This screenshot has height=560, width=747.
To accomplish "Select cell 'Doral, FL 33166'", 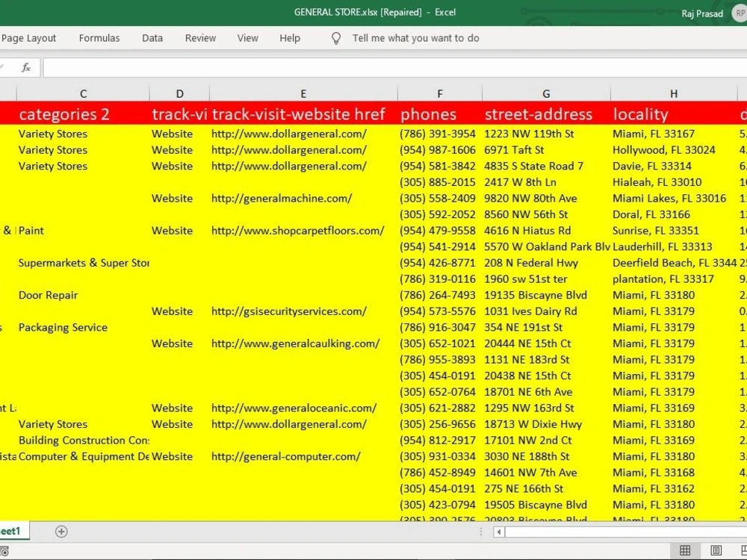I will tap(674, 215).
